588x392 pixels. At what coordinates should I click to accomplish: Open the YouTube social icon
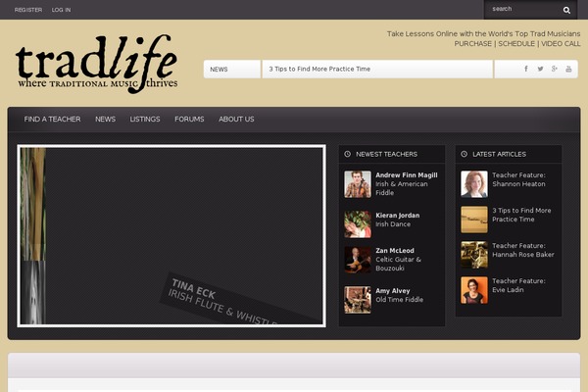(568, 69)
